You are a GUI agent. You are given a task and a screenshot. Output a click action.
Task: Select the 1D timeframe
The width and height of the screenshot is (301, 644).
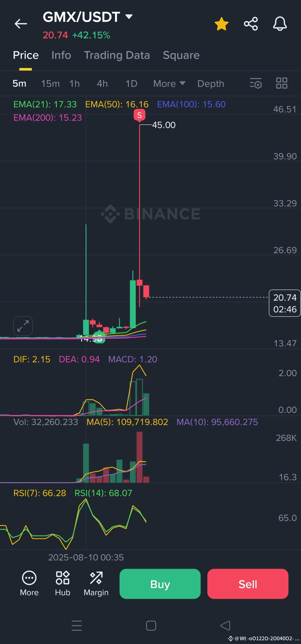coord(131,83)
